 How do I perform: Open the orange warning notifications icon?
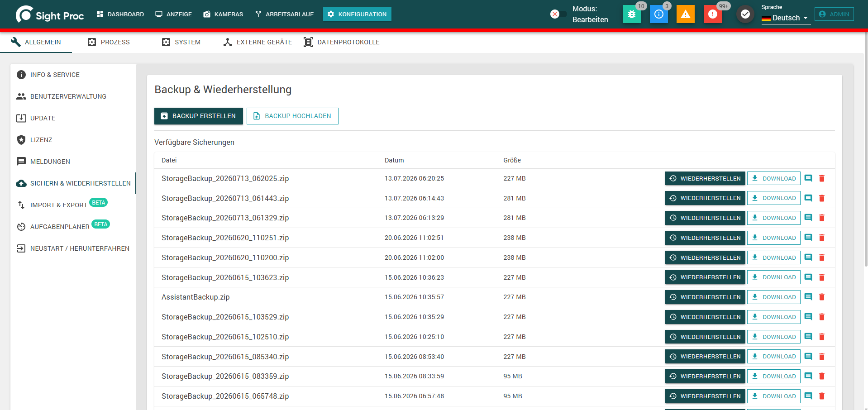point(686,14)
